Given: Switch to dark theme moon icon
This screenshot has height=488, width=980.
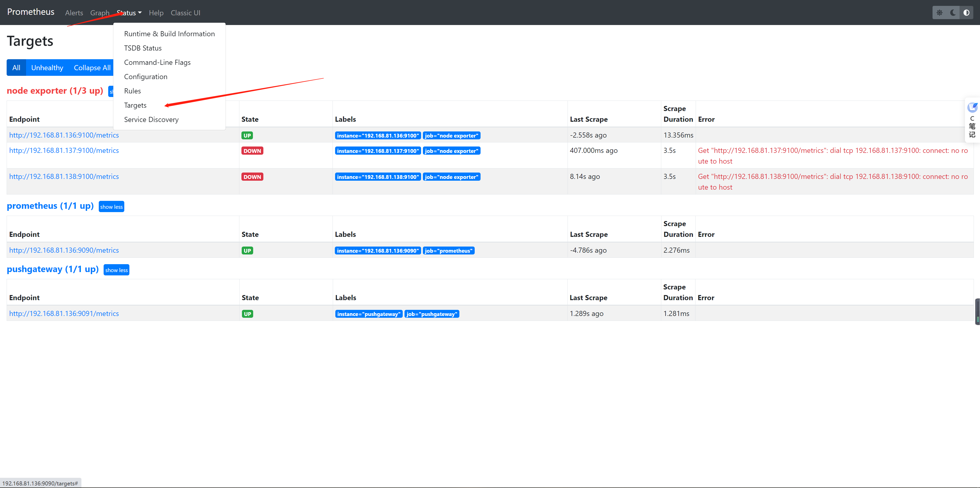Looking at the screenshot, I should click(x=953, y=13).
